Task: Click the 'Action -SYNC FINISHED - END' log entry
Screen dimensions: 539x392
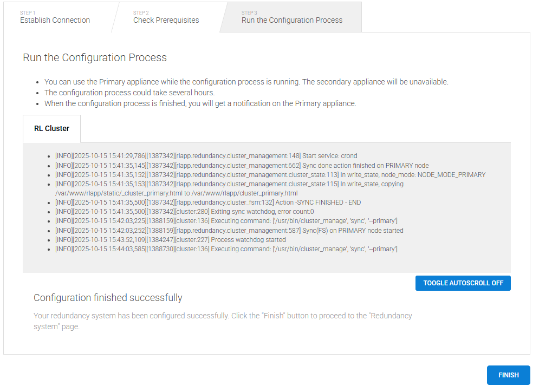Action: pos(207,202)
